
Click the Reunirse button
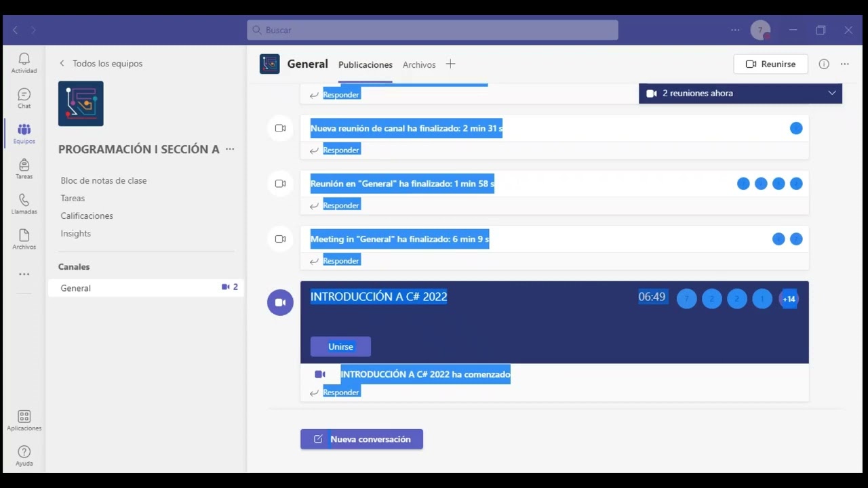click(771, 64)
